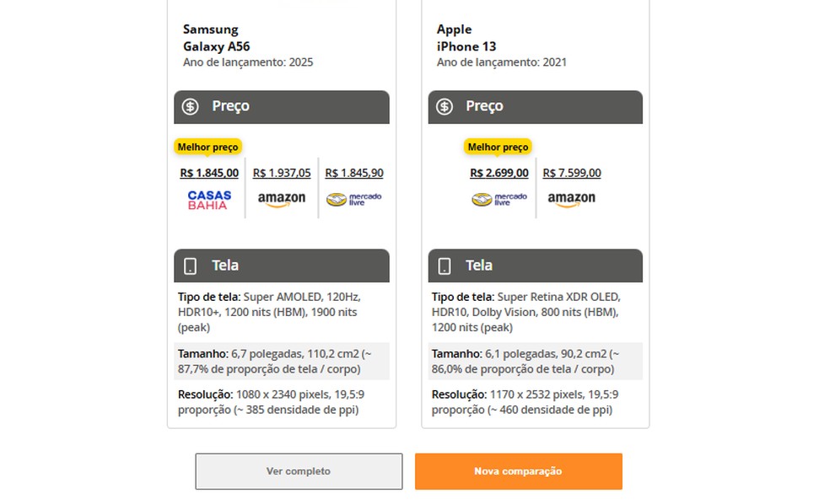
Task: Click the dollar sign icon on Samsung's Preço header
Action: (190, 106)
